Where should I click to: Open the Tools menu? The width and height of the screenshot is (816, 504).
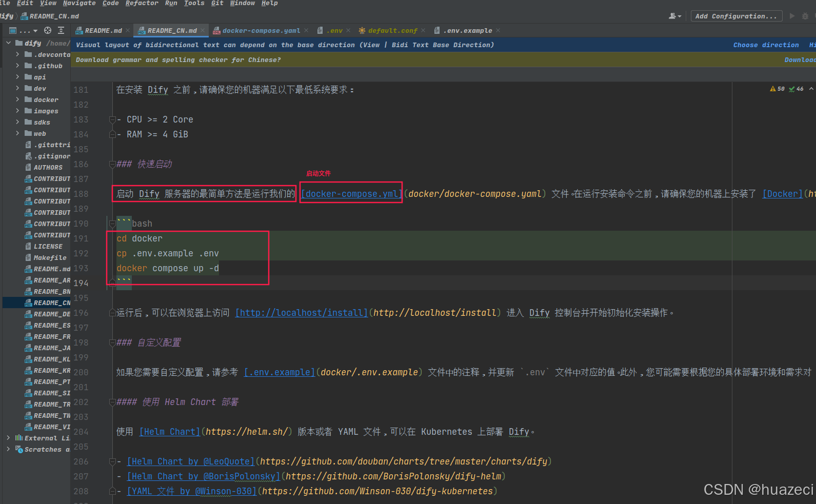pos(194,3)
